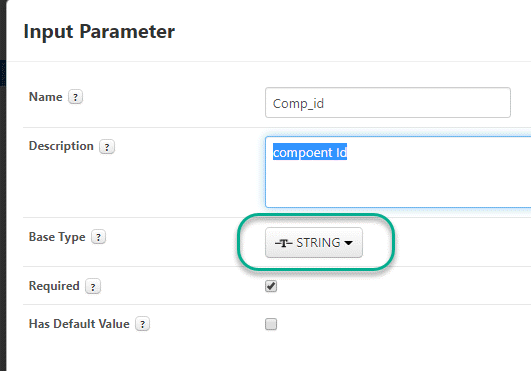Click the text-type icon inside STRING button

tap(284, 243)
